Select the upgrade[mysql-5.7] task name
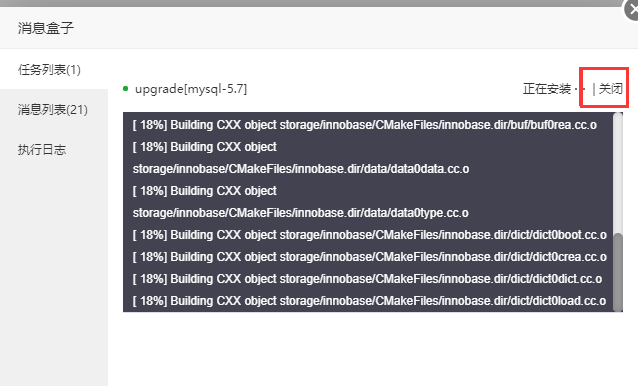This screenshot has width=638, height=386. tap(191, 89)
